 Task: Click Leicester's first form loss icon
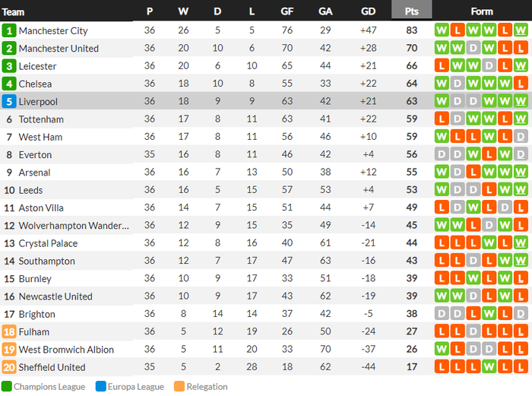coord(442,66)
